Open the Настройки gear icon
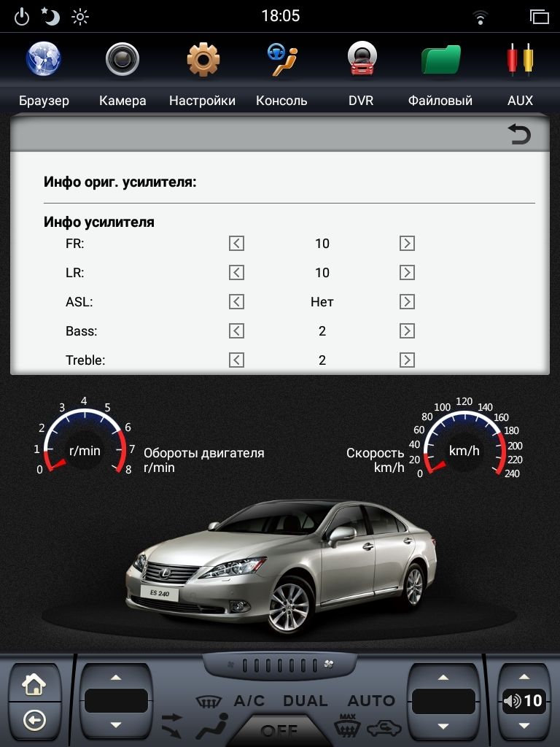 [203, 59]
